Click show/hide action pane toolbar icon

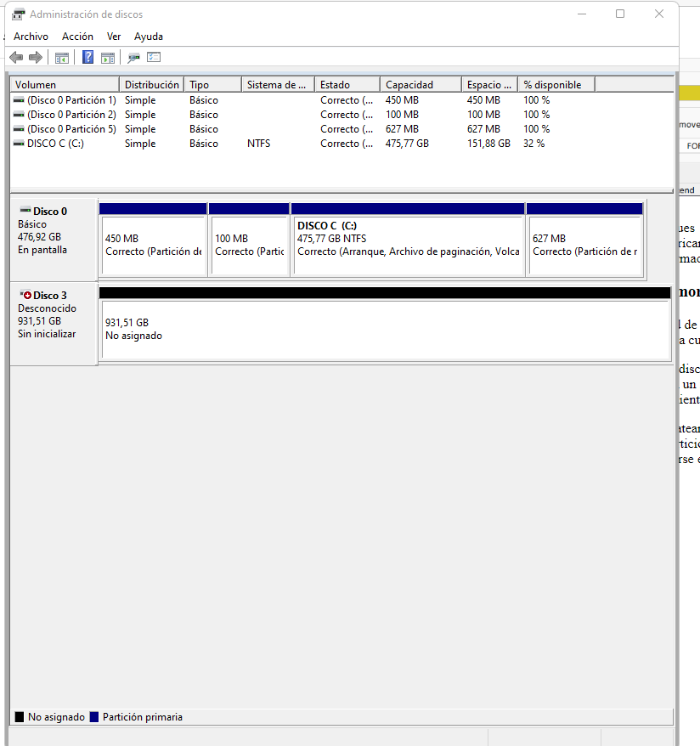click(108, 58)
